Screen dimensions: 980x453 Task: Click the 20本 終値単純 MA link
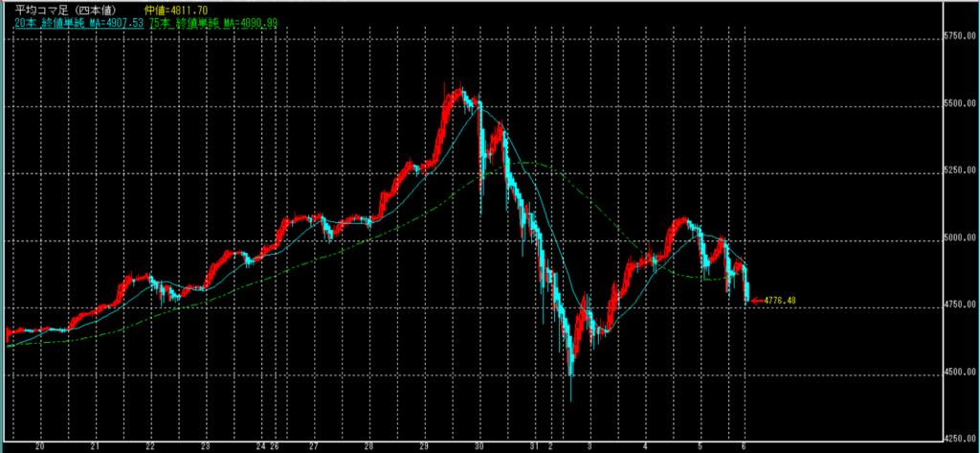78,21
